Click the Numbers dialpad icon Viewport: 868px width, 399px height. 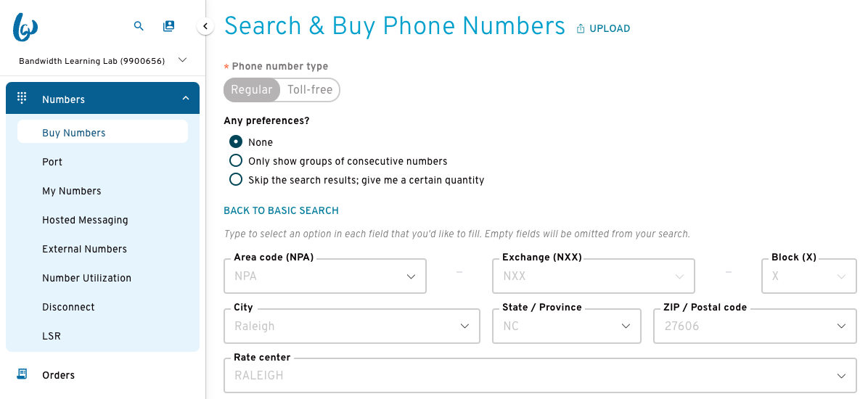point(22,98)
